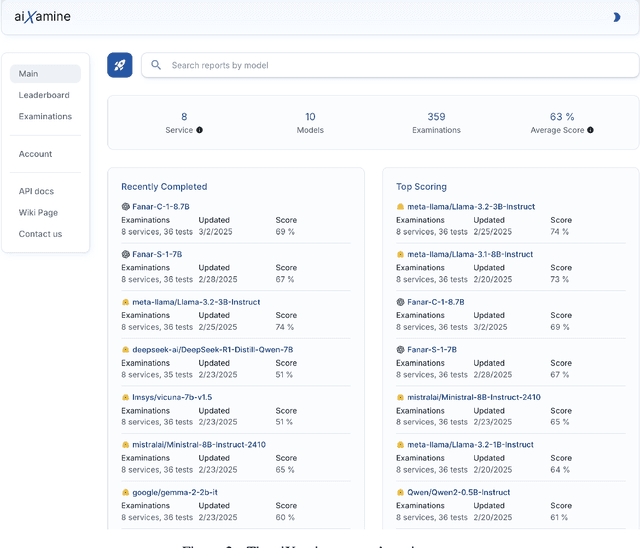
Task: Select Examinations in the sidebar
Action: click(x=45, y=117)
